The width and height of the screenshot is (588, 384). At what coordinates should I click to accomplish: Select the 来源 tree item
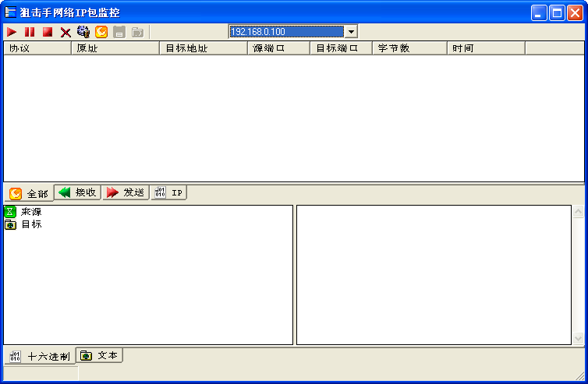click(x=31, y=212)
